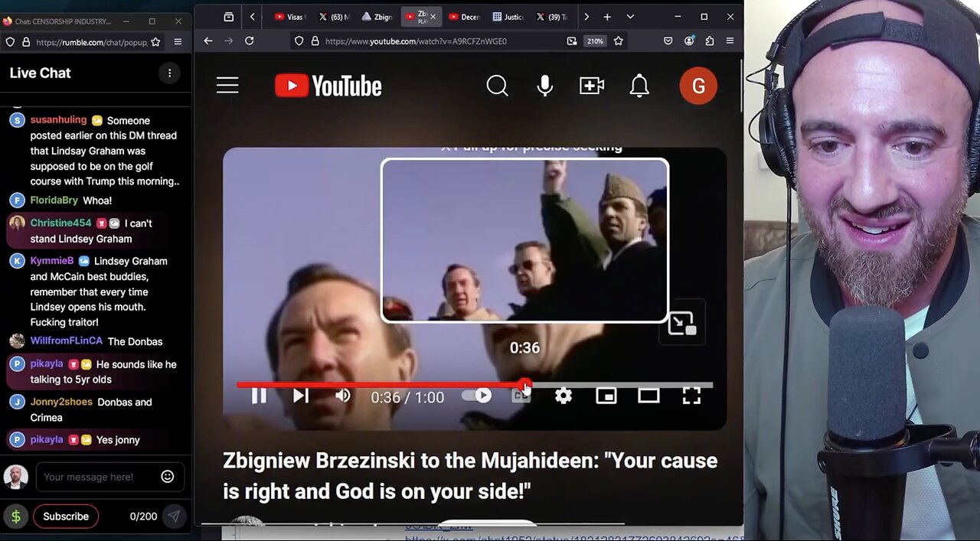
Task: Open player settings gear
Action: (x=563, y=396)
